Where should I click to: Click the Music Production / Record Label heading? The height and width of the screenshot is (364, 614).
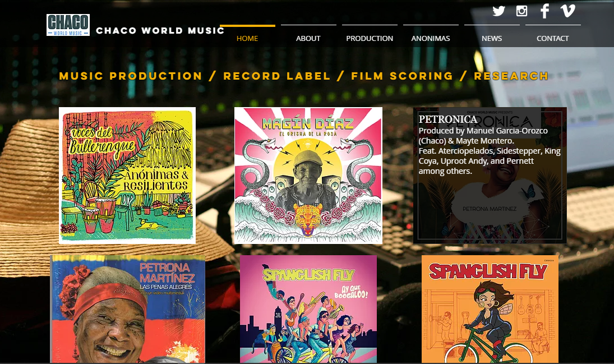click(303, 76)
